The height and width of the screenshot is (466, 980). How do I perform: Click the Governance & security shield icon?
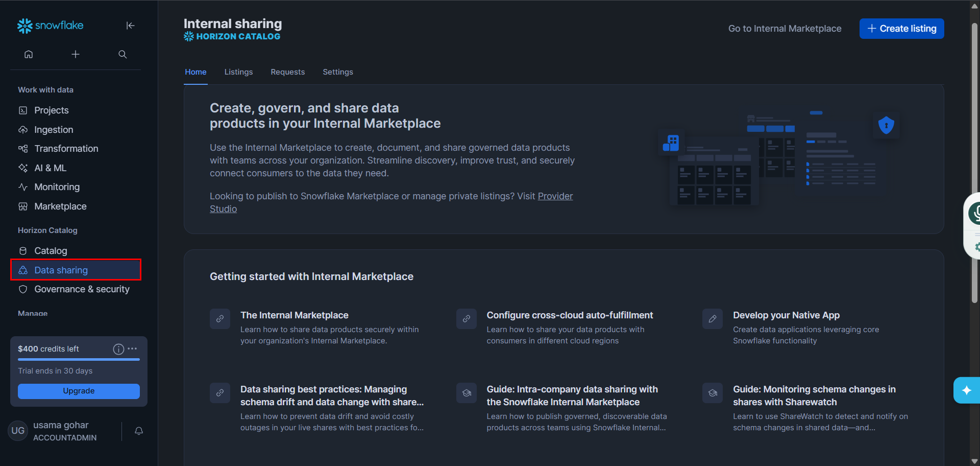click(x=23, y=289)
